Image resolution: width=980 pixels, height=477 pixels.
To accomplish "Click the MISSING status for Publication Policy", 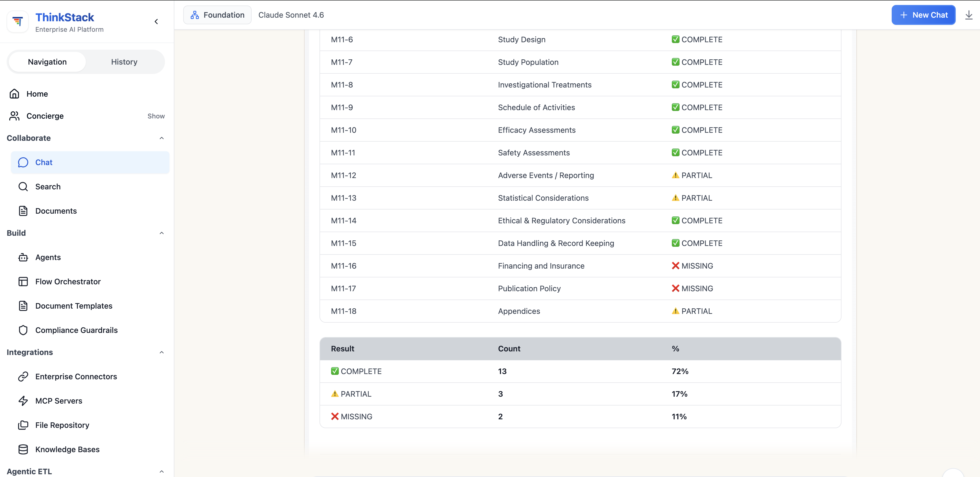I will click(693, 288).
